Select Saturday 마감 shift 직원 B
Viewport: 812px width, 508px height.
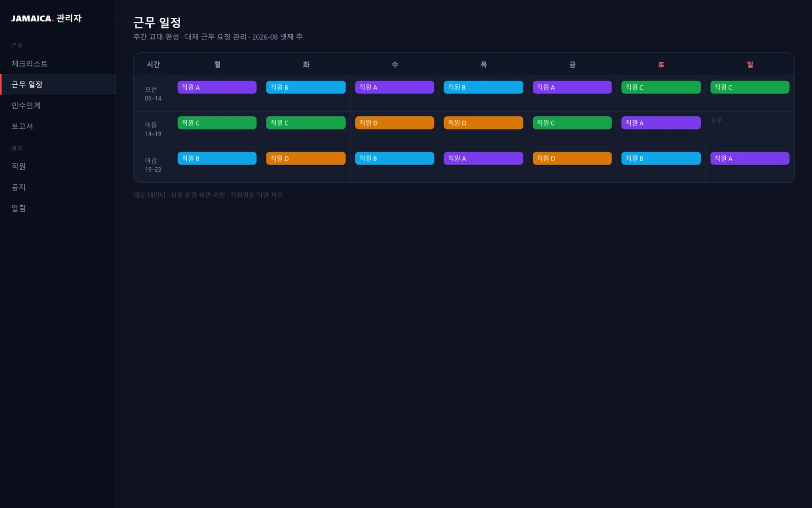click(x=661, y=158)
